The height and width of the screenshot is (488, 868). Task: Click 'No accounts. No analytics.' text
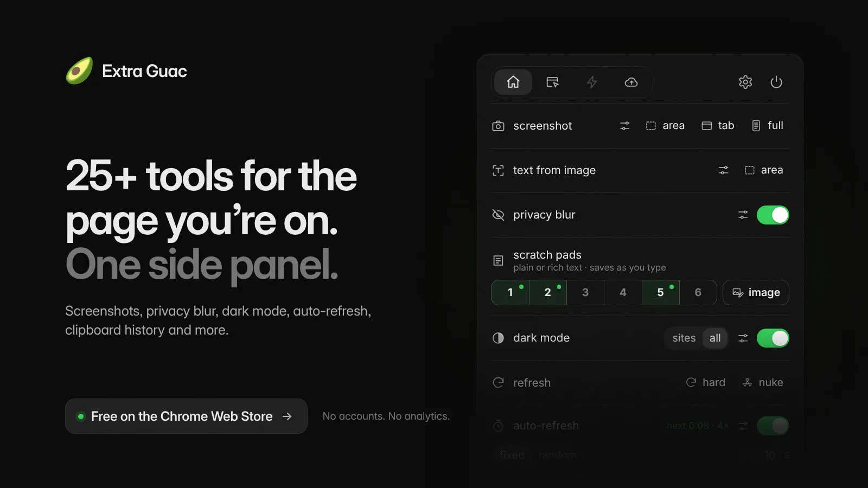(386, 416)
